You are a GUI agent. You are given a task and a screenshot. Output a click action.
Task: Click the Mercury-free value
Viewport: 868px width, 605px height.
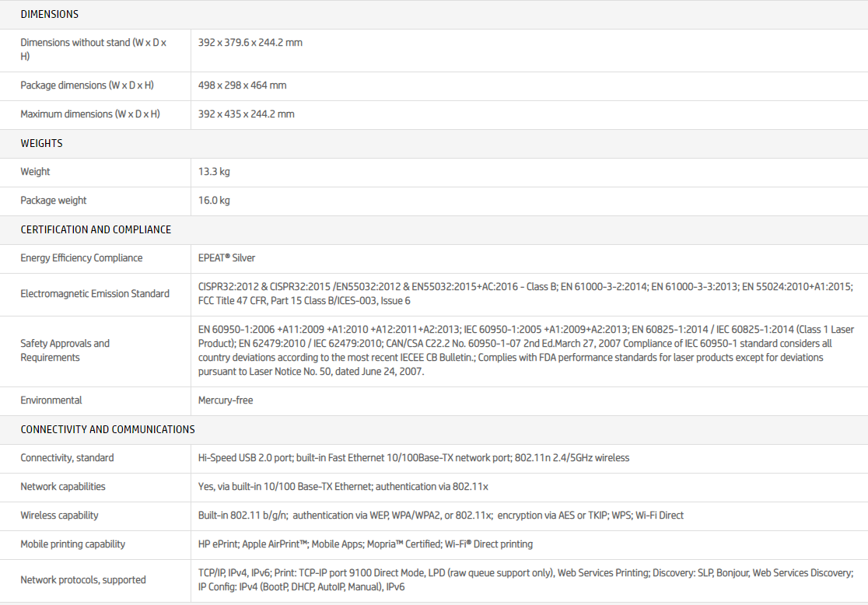pyautogui.click(x=226, y=400)
